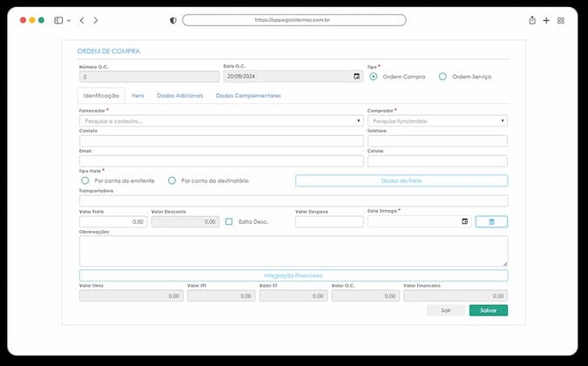This screenshot has width=588, height=366.
Task: Click the privacy shield icon
Action: click(173, 21)
